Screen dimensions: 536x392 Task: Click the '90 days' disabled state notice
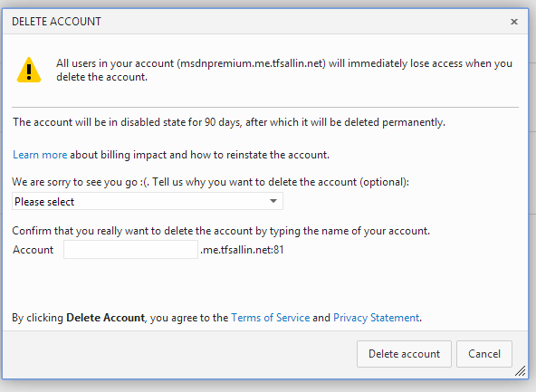pos(229,122)
